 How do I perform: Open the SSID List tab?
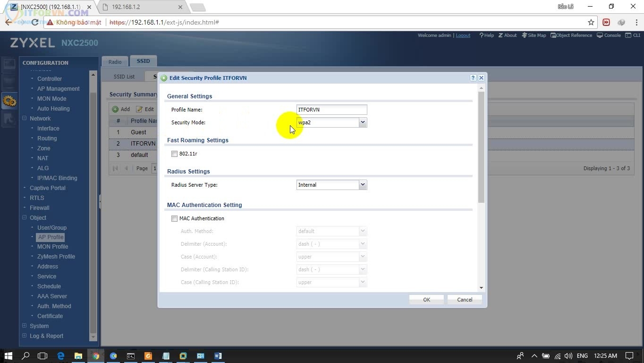click(x=124, y=77)
